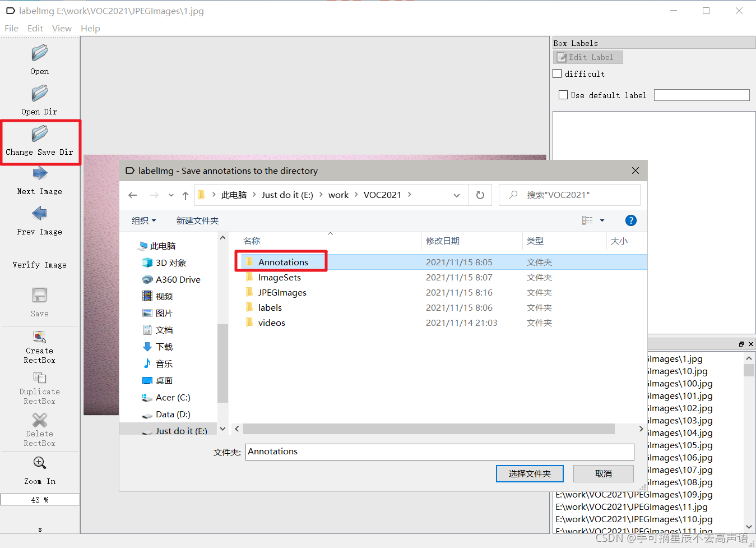Click the back arrow in the dialog
756x548 pixels.
pyautogui.click(x=133, y=195)
